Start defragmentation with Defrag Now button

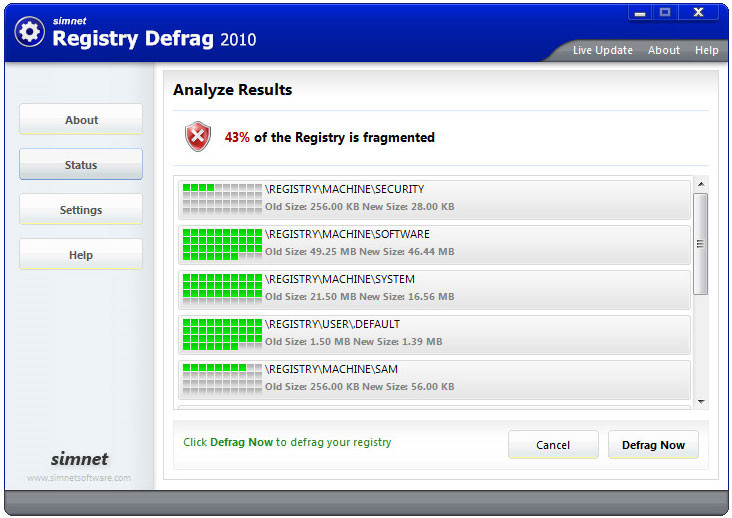(x=653, y=445)
